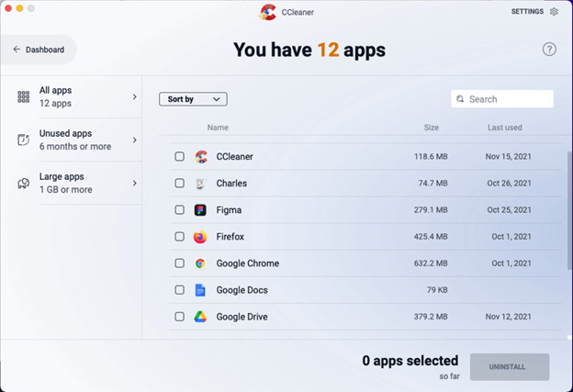Click the Firefox size 425.4 MB
Screen dimensions: 573x392
click(x=431, y=237)
